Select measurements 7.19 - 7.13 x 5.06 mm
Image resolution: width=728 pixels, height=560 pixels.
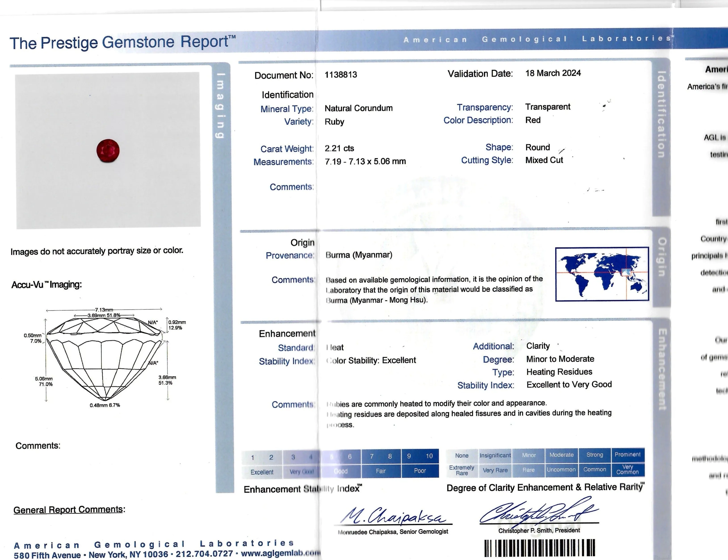tap(365, 162)
